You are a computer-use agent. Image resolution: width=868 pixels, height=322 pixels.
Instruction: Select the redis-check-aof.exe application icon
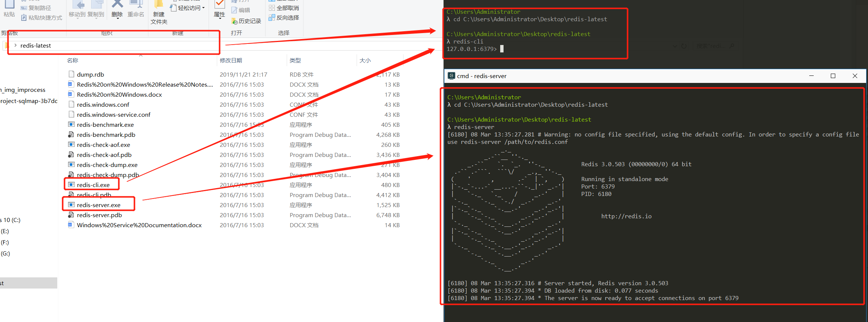pos(71,145)
